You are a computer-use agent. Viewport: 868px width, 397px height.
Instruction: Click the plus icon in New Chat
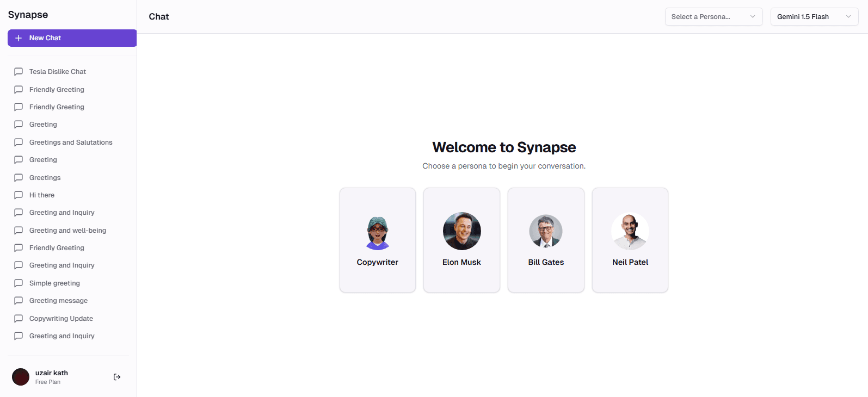tap(19, 38)
